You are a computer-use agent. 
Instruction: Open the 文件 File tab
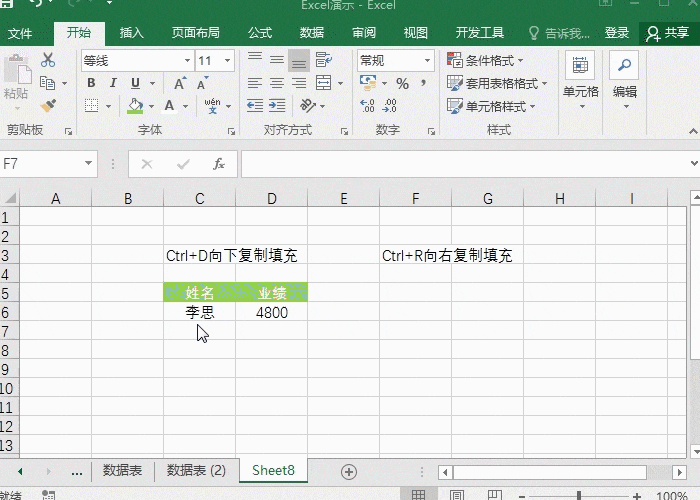click(20, 33)
